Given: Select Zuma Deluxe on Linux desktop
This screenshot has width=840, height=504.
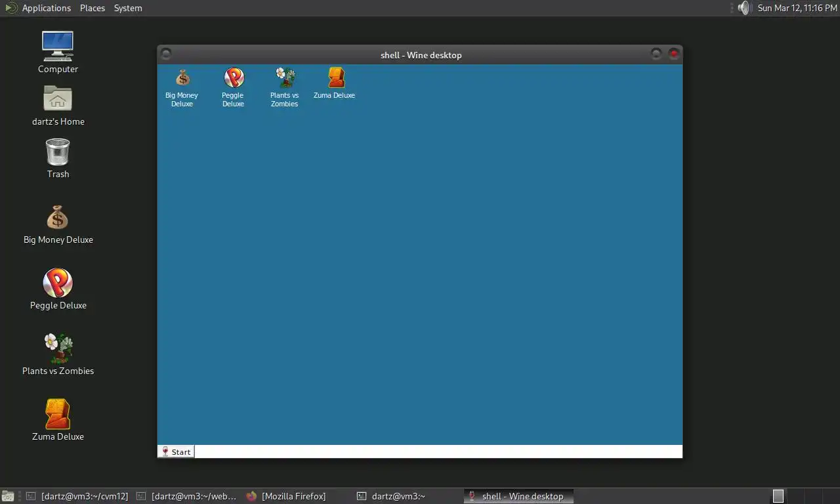Looking at the screenshot, I should coord(58,421).
